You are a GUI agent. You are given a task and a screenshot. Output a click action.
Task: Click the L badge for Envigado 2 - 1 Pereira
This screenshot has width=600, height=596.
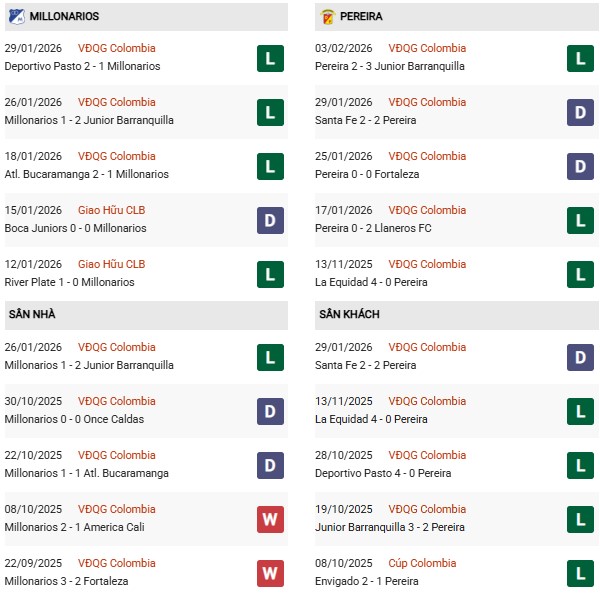point(580,573)
